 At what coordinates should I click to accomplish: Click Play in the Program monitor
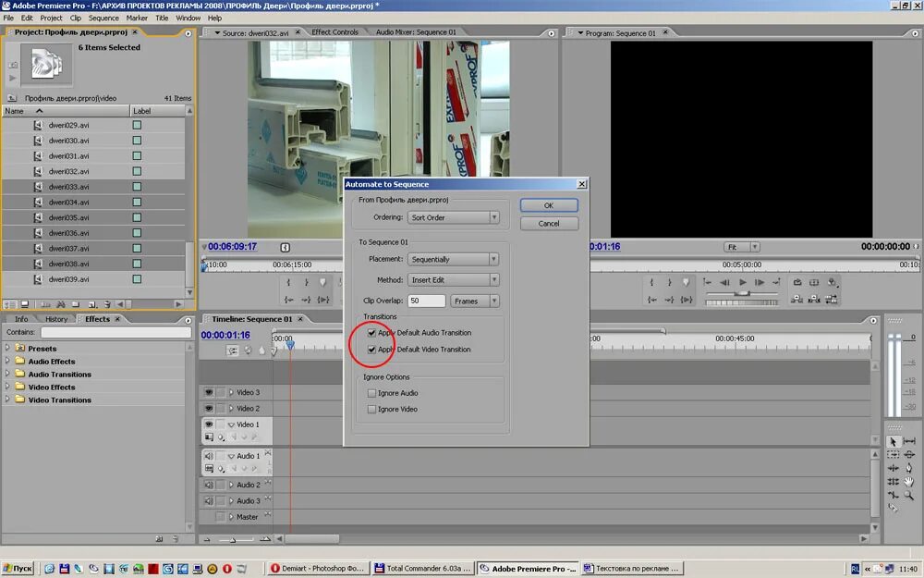coord(743,282)
